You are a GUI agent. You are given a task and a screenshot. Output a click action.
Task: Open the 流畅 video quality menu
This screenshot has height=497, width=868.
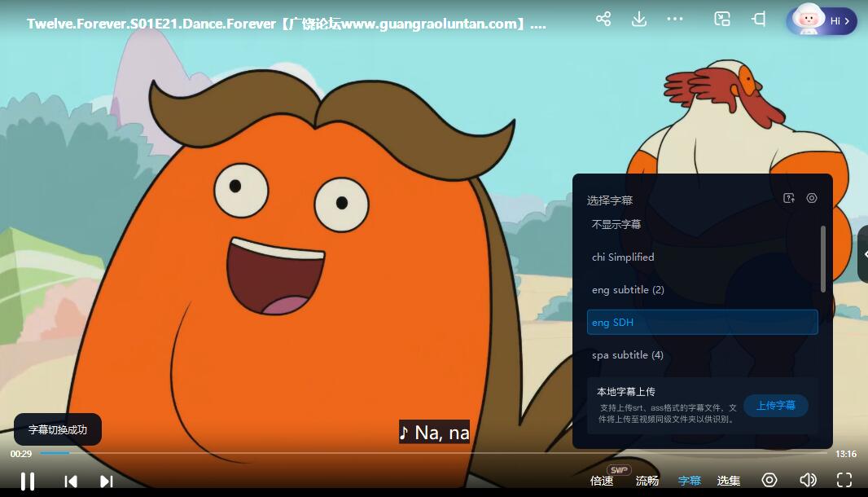click(647, 481)
